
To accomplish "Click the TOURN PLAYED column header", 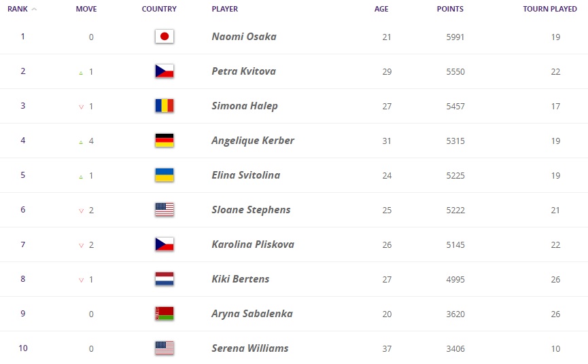I will tap(549, 10).
